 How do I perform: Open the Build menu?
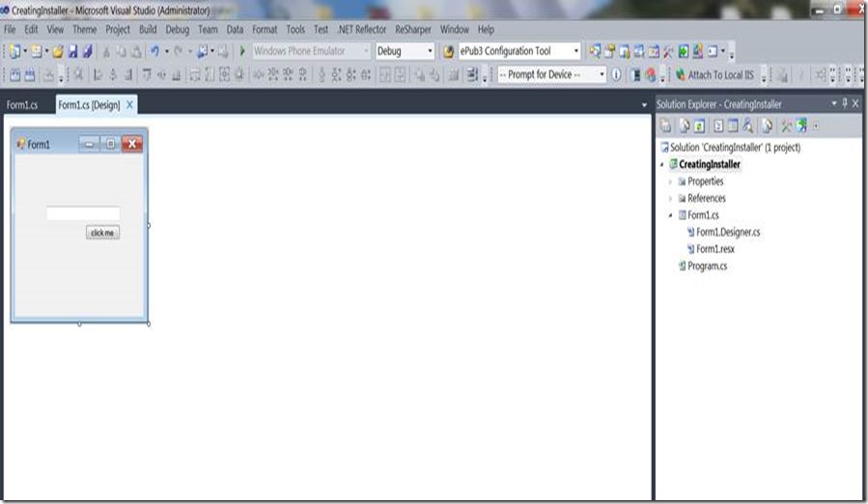click(147, 30)
